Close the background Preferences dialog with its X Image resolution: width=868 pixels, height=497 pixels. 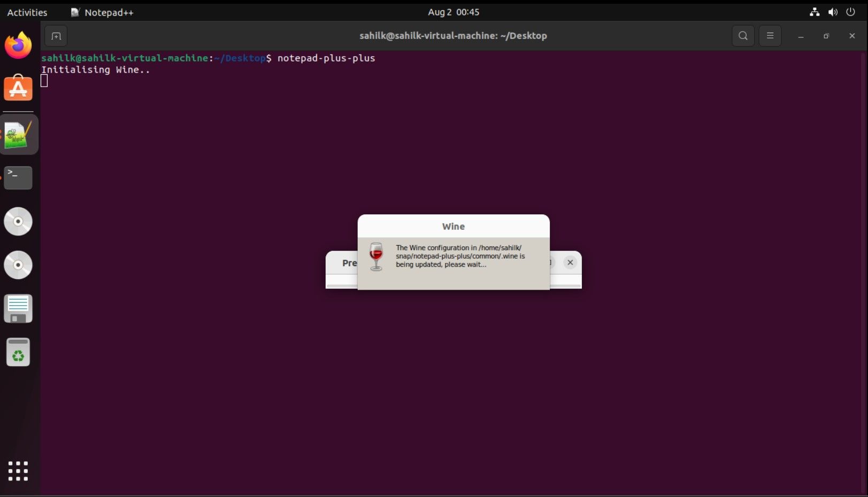coord(570,262)
